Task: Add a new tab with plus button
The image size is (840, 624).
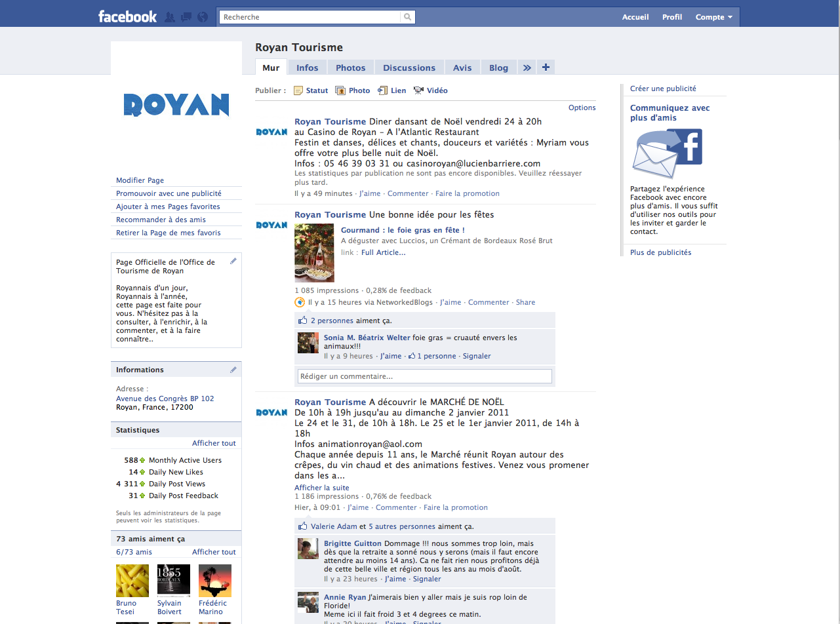Action: [x=546, y=67]
